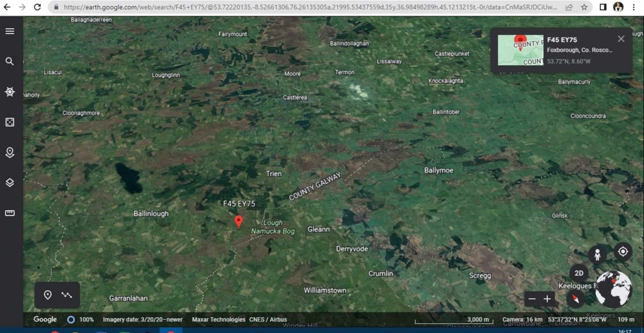Drop Pegman for Street View
Viewport: 644px width, 333px height.
coord(597,255)
